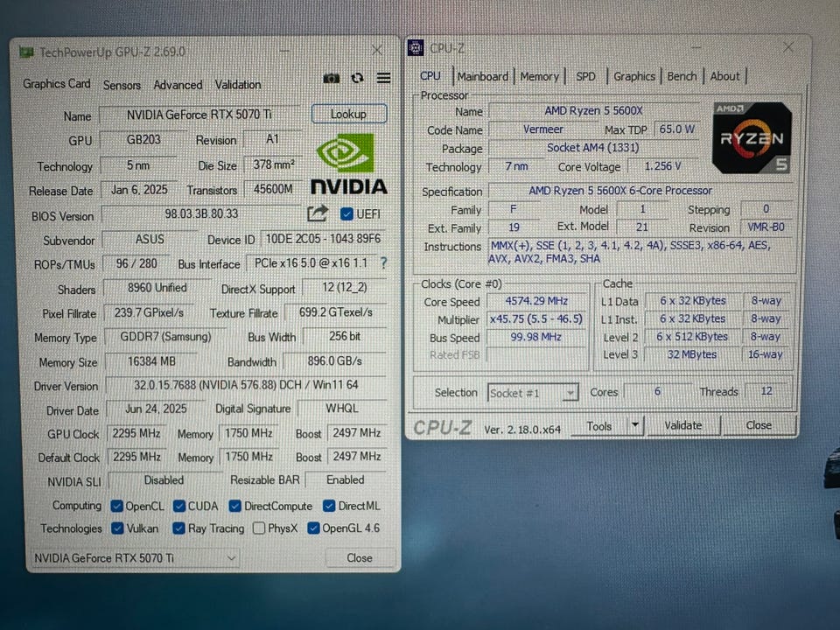Click the NVIDIA SLI value Disabled
This screenshot has height=630, width=840.
[x=164, y=480]
